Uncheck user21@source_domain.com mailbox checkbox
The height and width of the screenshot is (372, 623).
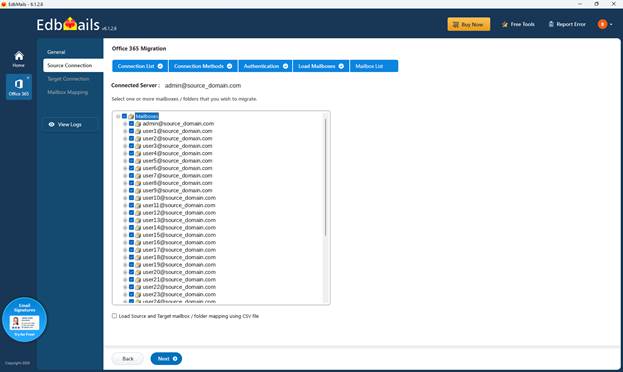132,279
